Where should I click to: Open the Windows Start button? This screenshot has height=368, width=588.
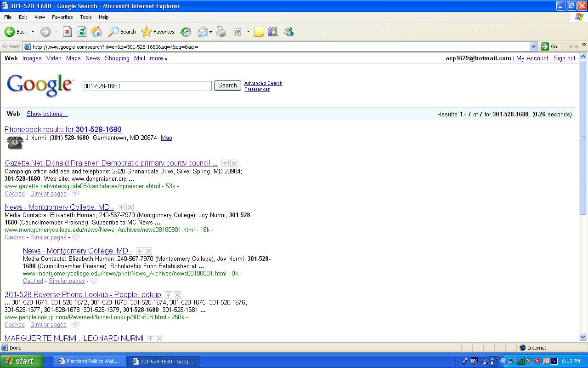point(22,361)
